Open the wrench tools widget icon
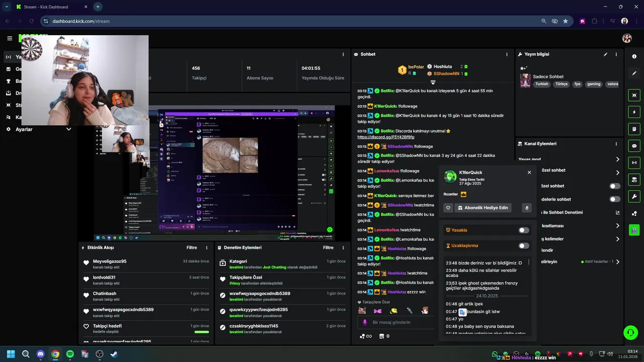The image size is (644, 362). point(634,196)
